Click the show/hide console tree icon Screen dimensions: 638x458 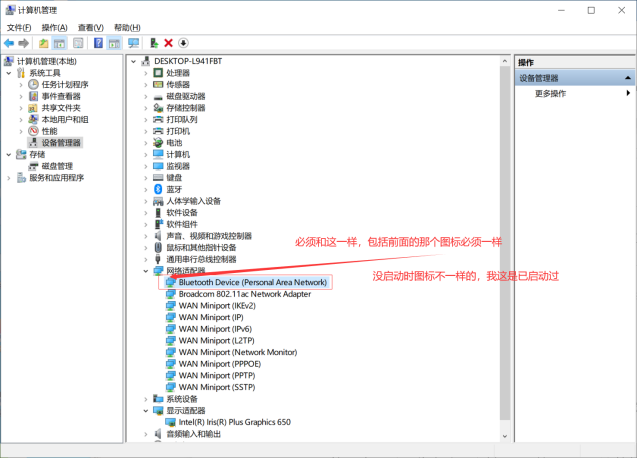click(59, 43)
